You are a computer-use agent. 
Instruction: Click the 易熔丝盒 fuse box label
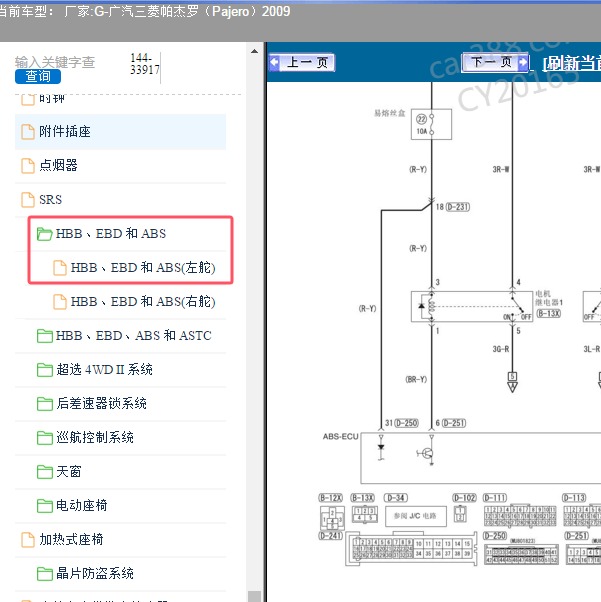point(389,113)
